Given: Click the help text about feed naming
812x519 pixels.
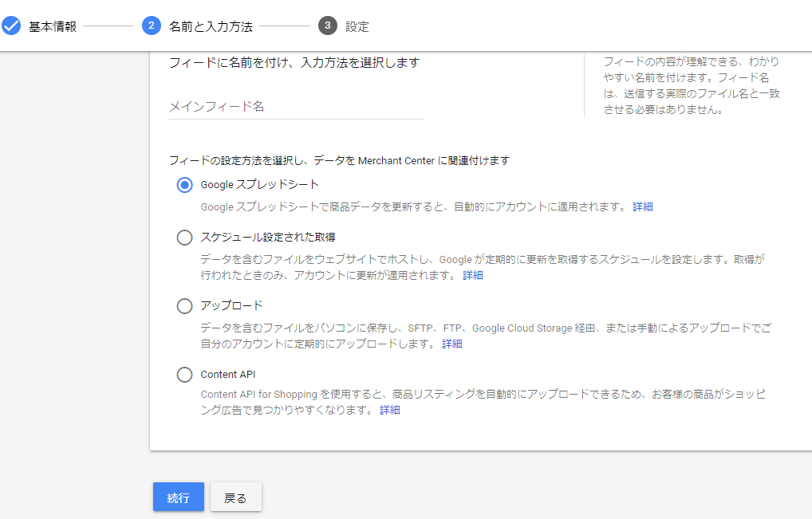Looking at the screenshot, I should pos(692,85).
